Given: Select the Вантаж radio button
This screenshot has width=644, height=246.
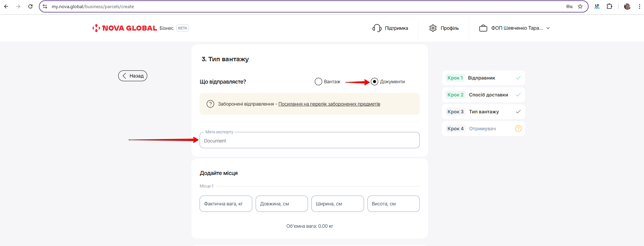Looking at the screenshot, I should (318, 82).
